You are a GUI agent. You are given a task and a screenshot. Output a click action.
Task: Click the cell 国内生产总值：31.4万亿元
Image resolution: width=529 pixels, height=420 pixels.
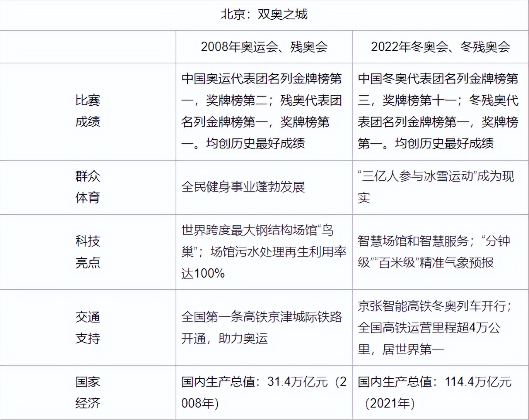[264, 393]
